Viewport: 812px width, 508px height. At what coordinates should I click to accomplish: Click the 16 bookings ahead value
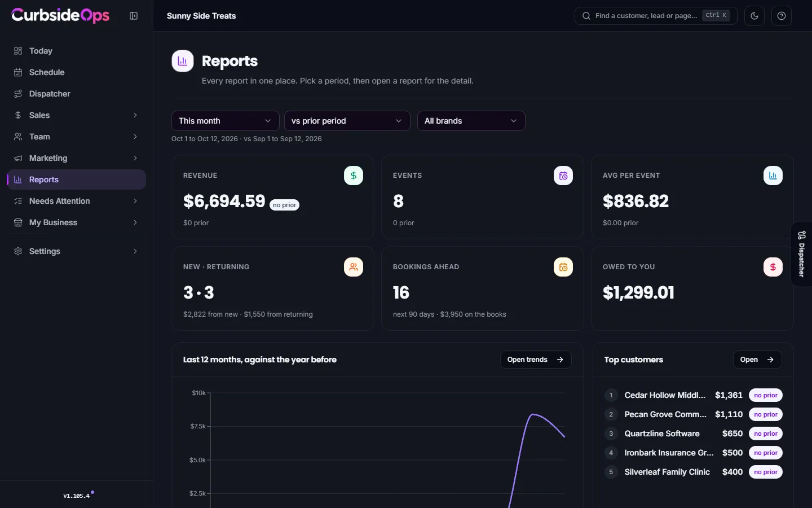[401, 292]
